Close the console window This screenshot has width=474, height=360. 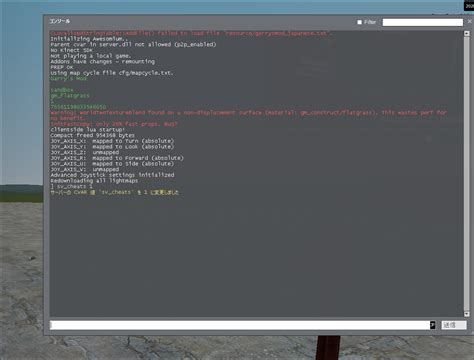point(469,21)
